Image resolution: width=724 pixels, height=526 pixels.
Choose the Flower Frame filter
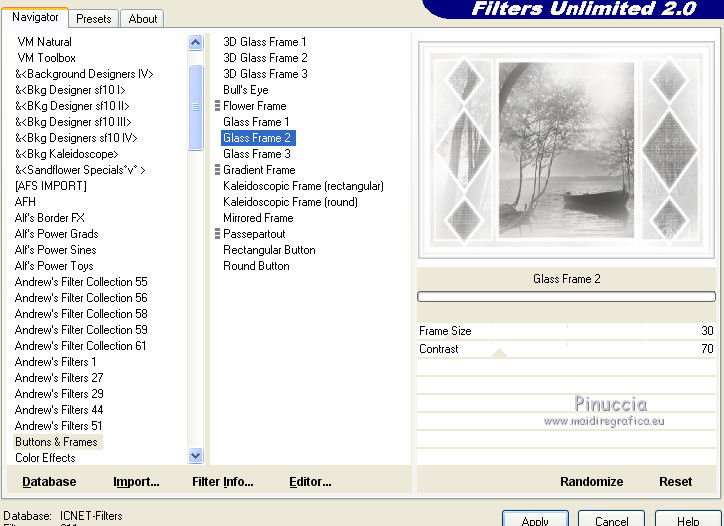pos(254,106)
